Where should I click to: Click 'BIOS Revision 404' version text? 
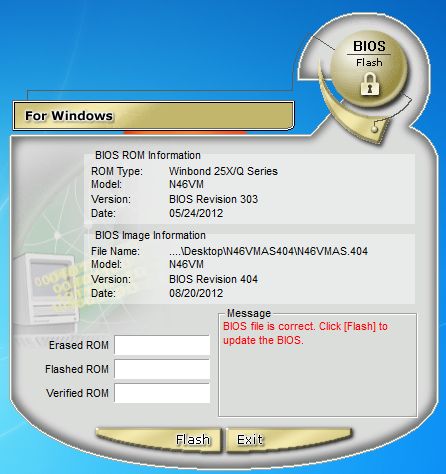pyautogui.click(x=213, y=279)
